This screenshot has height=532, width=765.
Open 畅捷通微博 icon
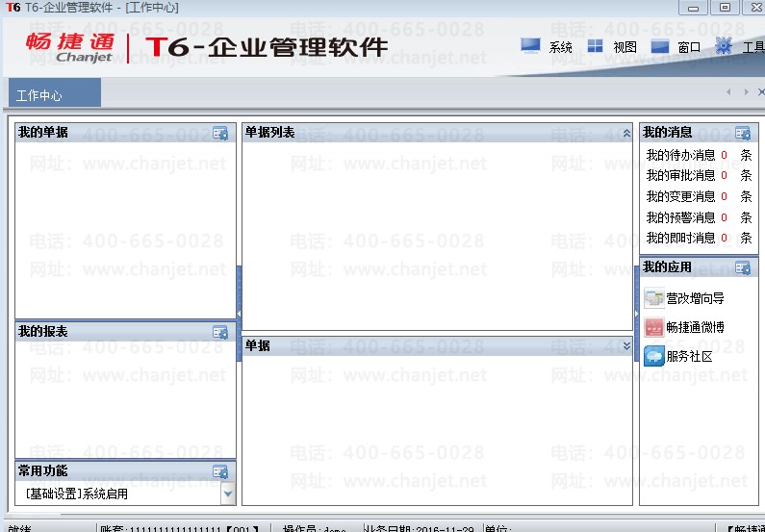coord(653,327)
